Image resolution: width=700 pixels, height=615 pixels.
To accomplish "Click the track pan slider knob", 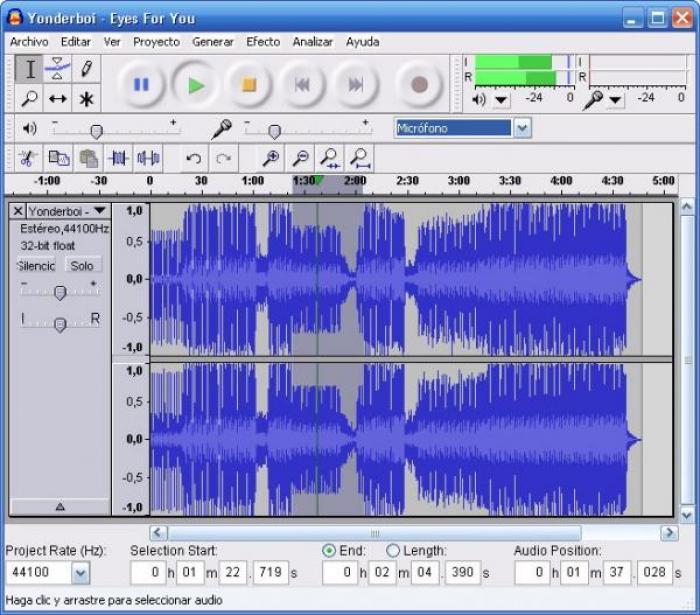I will (60, 324).
